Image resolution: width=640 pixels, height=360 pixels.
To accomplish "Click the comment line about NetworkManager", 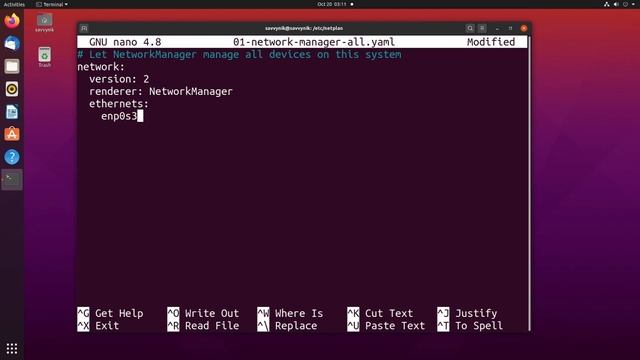I will [x=239, y=54].
